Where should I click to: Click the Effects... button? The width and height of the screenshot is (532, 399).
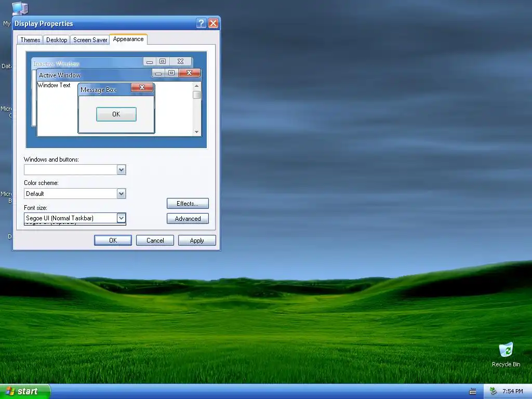tap(188, 204)
